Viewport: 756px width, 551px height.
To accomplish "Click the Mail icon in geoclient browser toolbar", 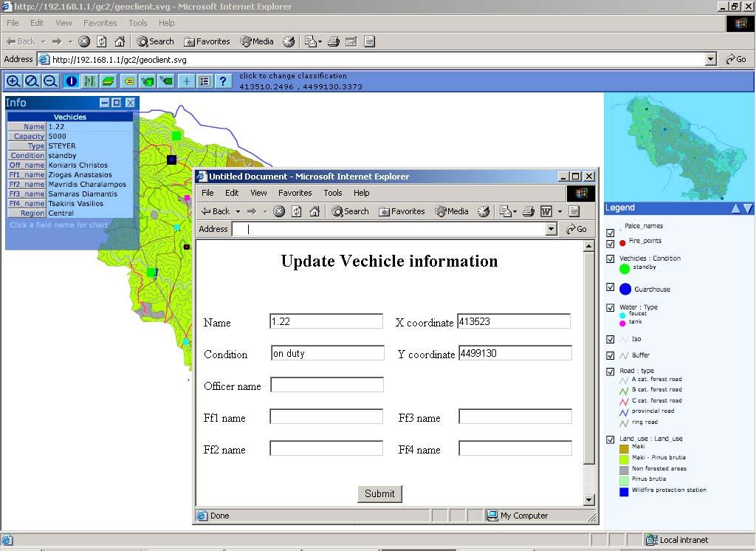I will coord(310,41).
